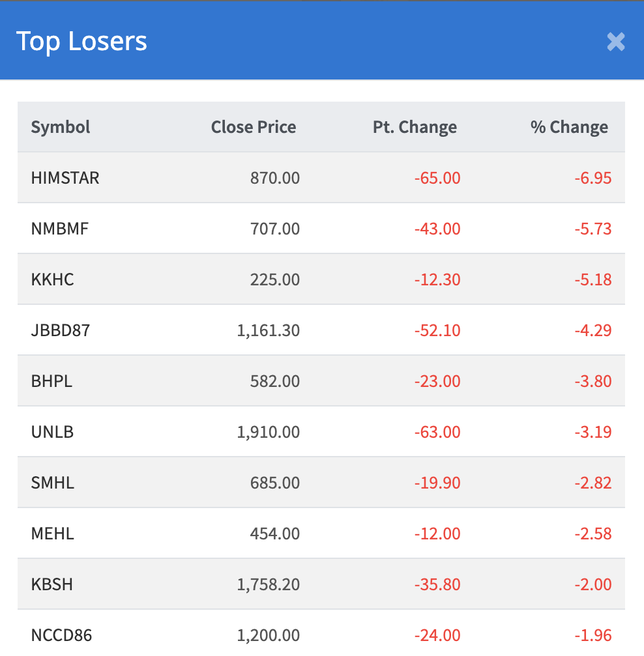Click the MEHL symbol
Viewport: 644px width, 656px height.
click(53, 534)
